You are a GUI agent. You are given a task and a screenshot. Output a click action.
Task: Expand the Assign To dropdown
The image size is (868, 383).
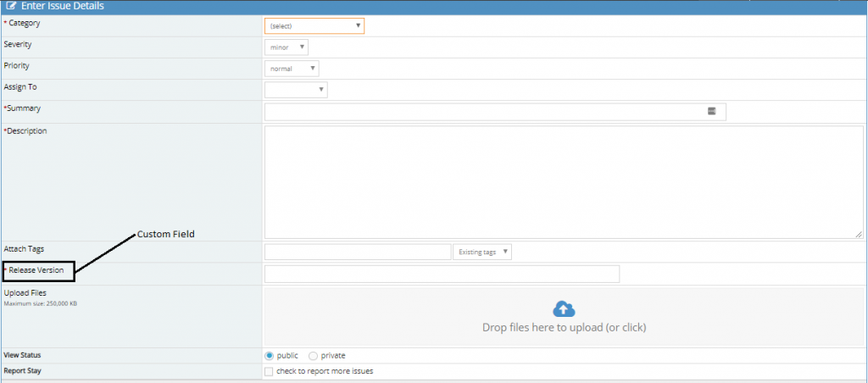296,90
